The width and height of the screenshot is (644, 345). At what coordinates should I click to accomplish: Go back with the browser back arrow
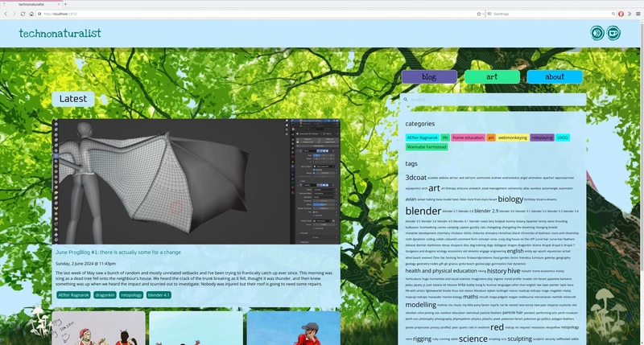(6, 14)
